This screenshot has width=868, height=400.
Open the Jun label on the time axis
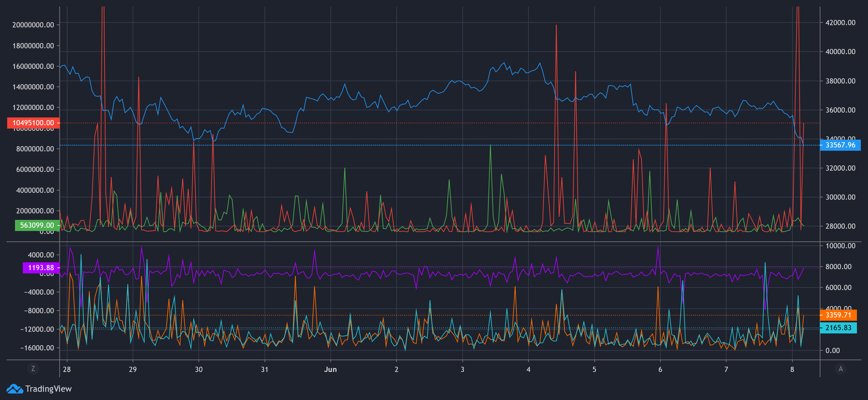point(330,369)
